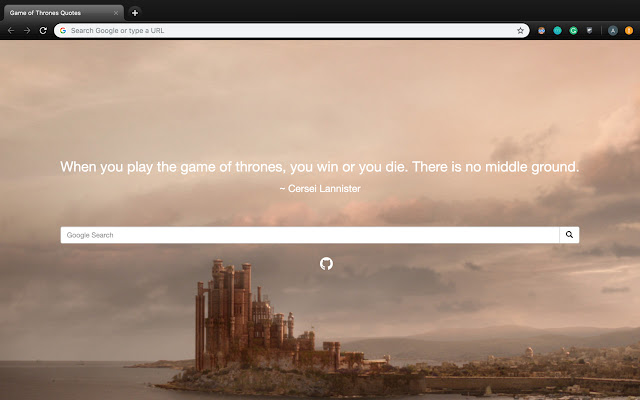
Task: Focus the browser address bar
Action: tap(291, 31)
